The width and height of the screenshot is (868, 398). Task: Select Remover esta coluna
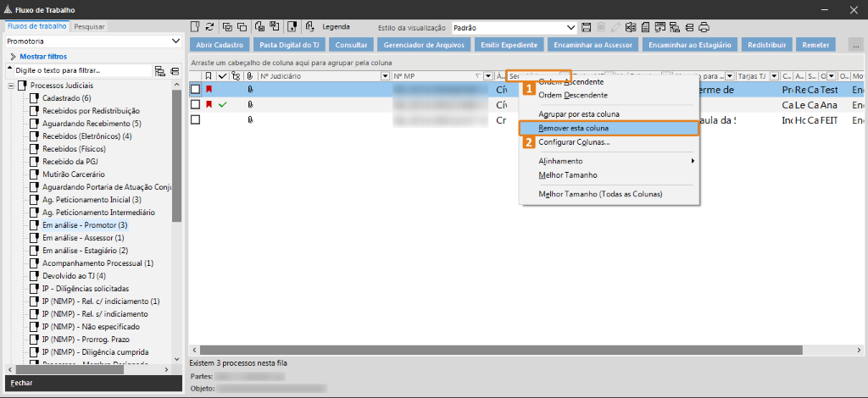click(609, 128)
